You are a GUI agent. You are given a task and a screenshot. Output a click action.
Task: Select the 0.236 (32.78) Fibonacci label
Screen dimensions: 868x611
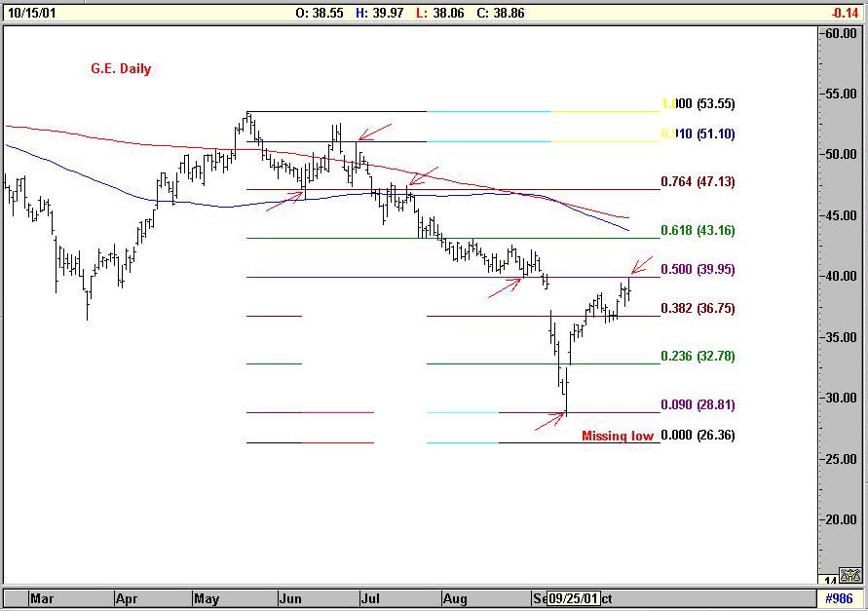pyautogui.click(x=698, y=357)
